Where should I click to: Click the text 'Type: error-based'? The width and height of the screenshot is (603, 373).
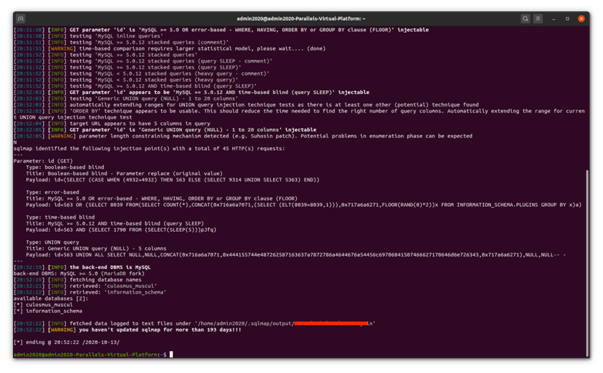[x=52, y=192]
